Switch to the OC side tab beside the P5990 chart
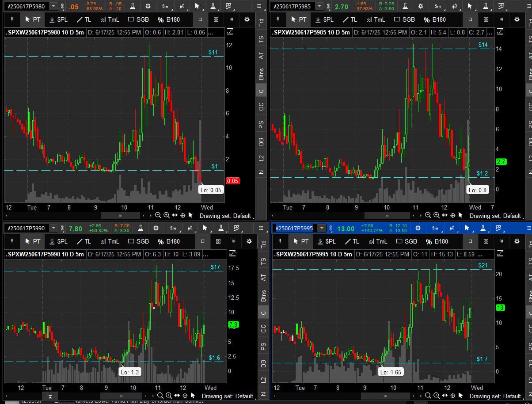The image size is (532, 404). 263,328
